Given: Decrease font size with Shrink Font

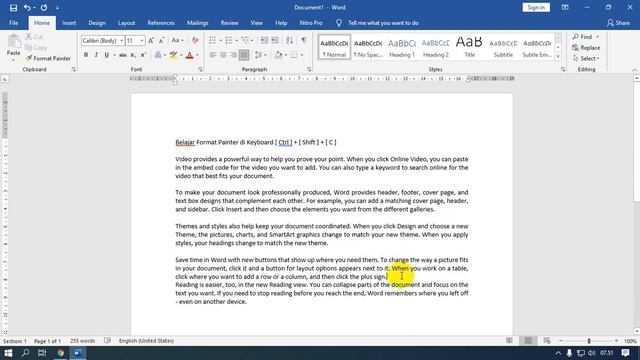Looking at the screenshot, I should point(162,40).
